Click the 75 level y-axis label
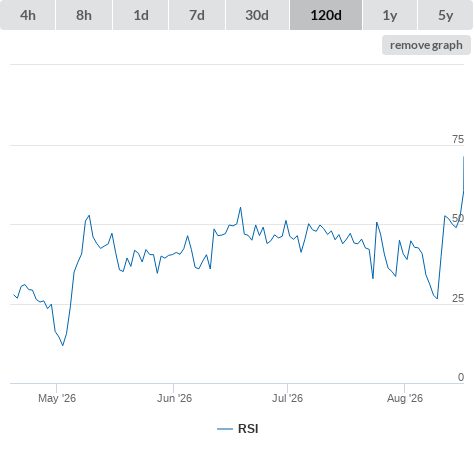This screenshot has height=455, width=474. (458, 139)
